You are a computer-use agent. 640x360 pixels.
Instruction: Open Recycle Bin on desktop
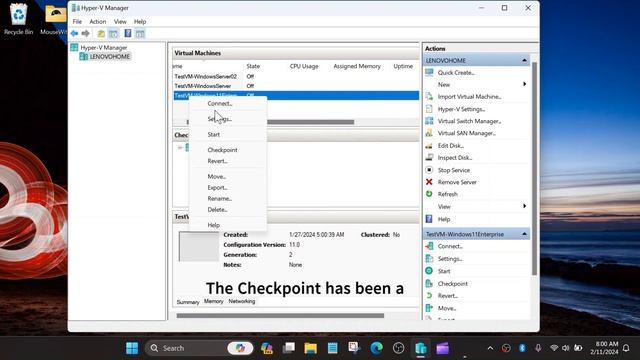tap(18, 19)
